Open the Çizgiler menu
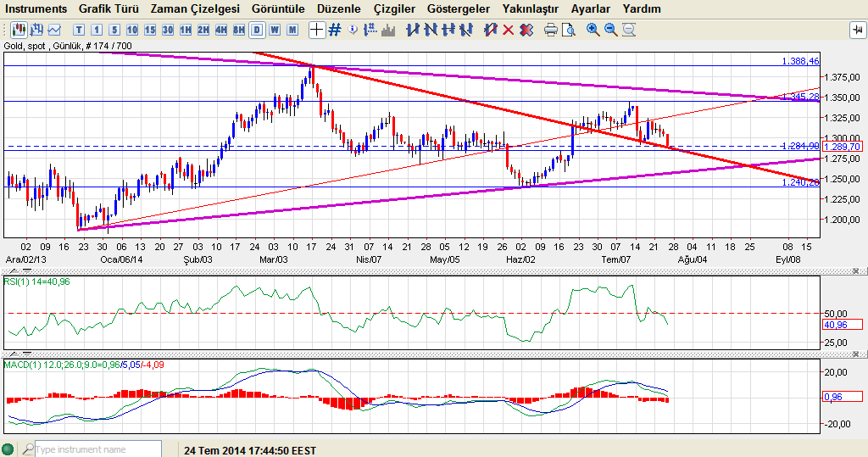The width and height of the screenshot is (868, 457). point(394,8)
